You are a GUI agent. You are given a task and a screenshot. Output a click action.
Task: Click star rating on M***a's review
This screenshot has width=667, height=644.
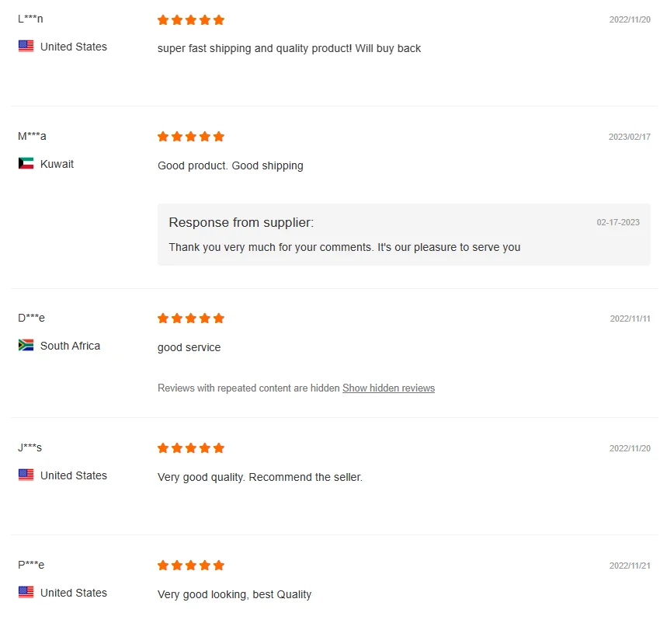tap(191, 137)
